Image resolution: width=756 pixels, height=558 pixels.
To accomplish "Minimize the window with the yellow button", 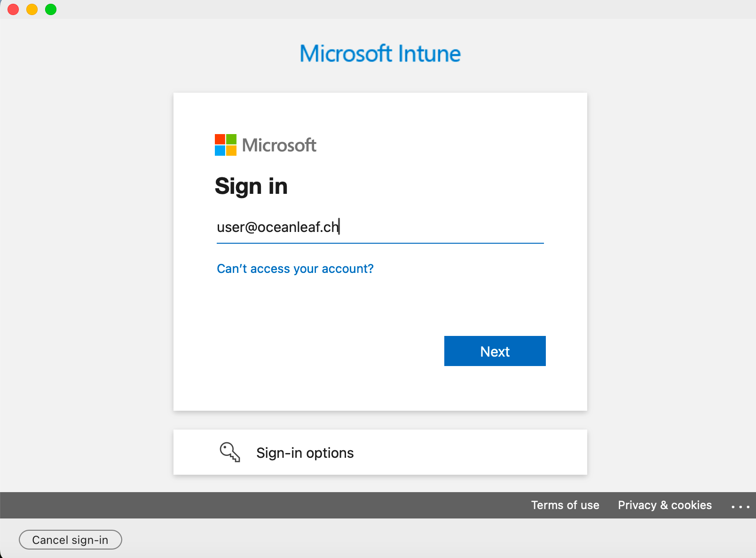I will point(32,9).
